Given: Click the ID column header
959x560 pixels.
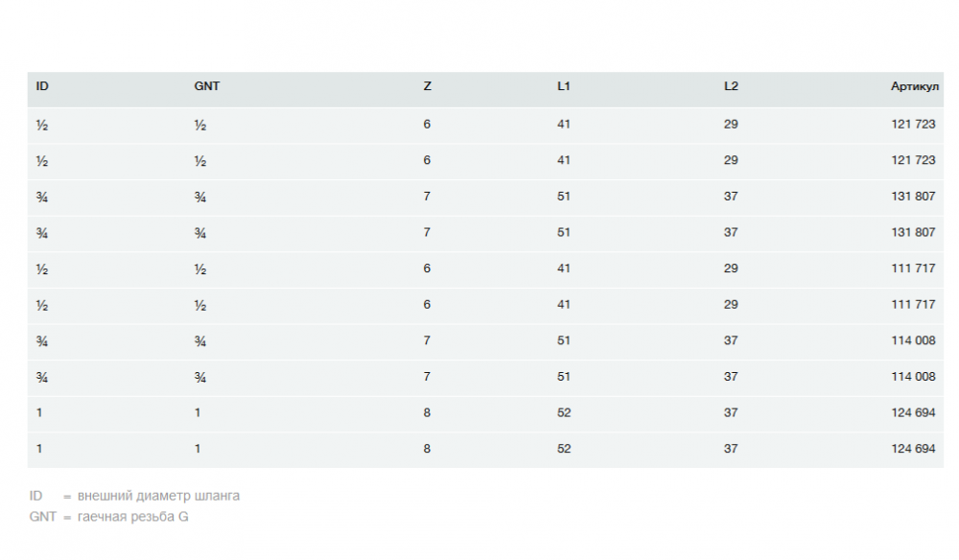Looking at the screenshot, I should [x=42, y=86].
